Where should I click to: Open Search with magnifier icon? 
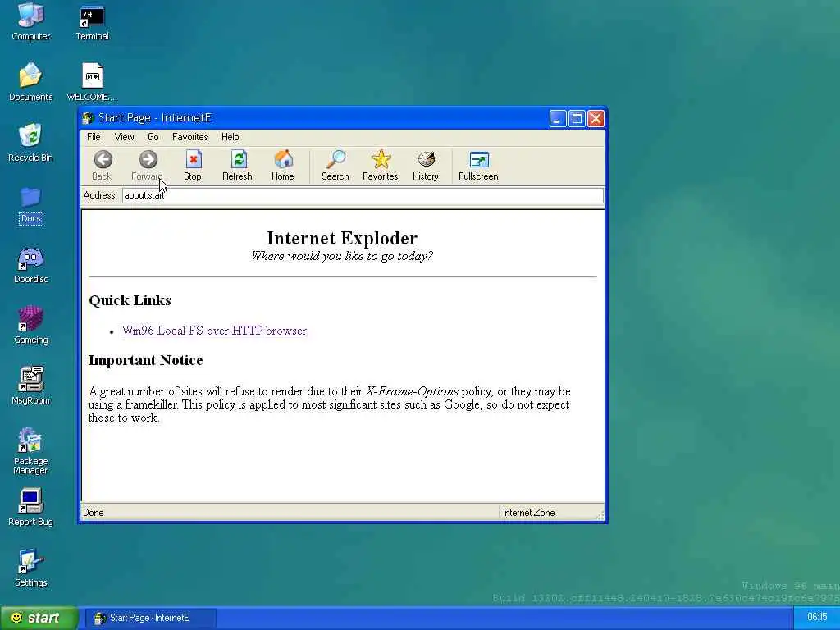[336, 160]
